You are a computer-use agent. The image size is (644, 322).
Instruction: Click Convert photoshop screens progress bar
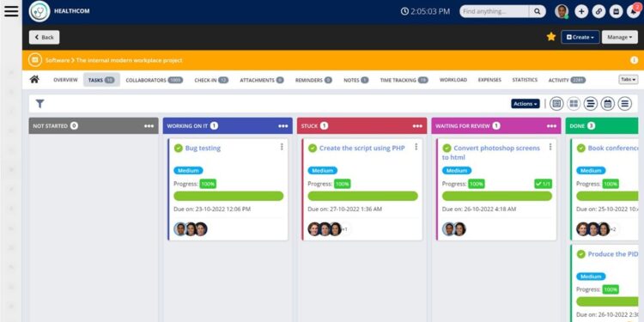point(497,196)
